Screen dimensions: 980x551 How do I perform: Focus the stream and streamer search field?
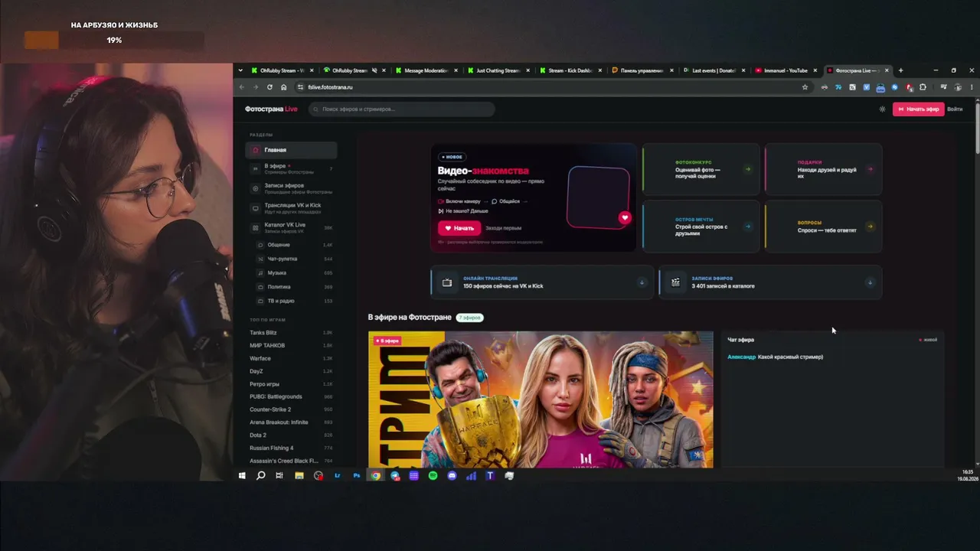click(402, 109)
